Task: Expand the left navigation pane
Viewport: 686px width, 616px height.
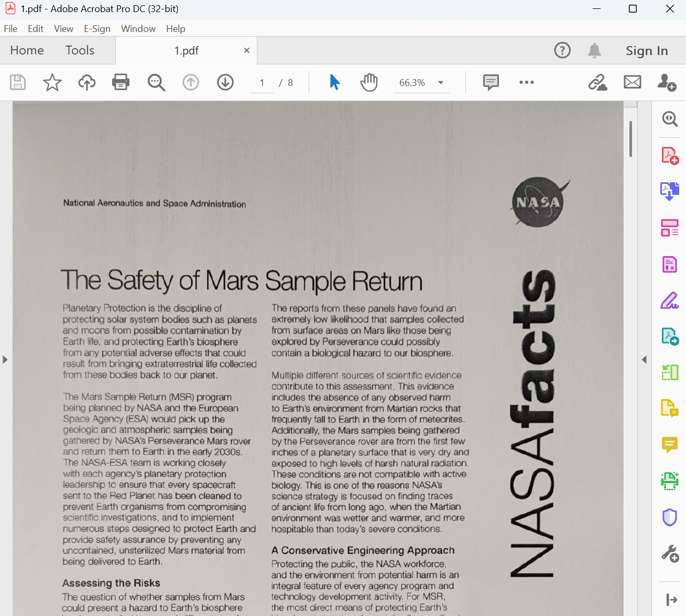Action: click(x=5, y=359)
